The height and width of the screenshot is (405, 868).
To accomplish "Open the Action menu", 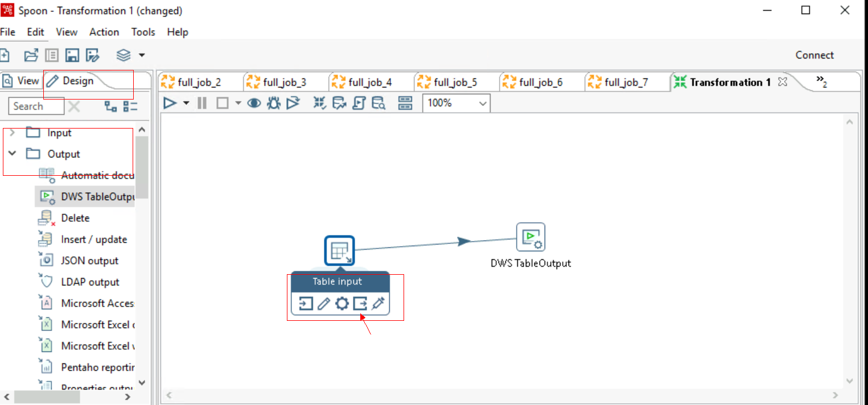I will point(104,32).
